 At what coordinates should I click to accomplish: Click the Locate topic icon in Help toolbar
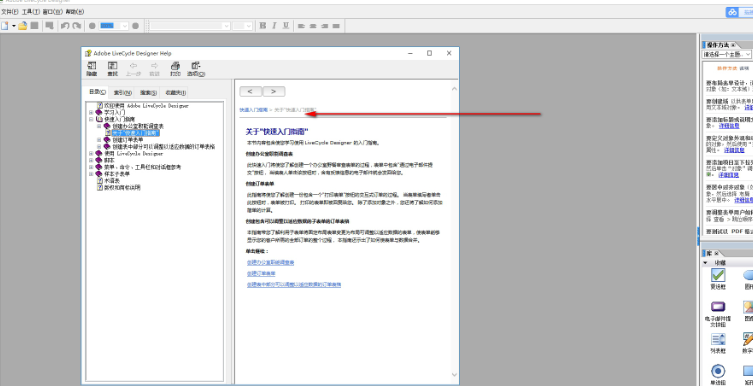112,69
